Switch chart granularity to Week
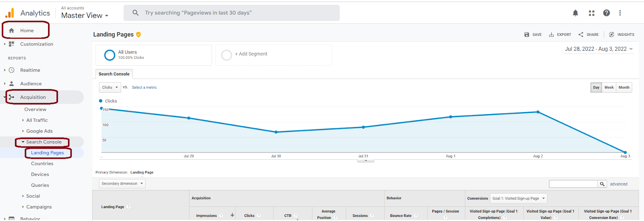Image resolution: width=644 pixels, height=221 pixels. pos(609,88)
